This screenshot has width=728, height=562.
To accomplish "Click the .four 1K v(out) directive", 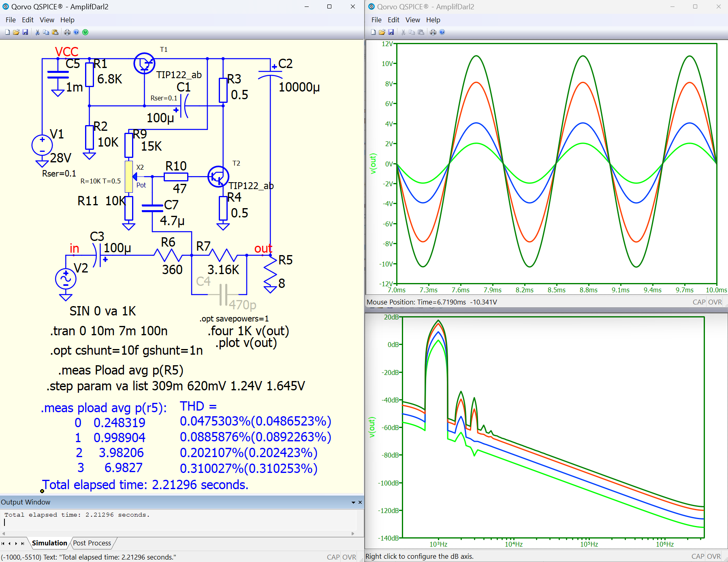I will click(248, 331).
